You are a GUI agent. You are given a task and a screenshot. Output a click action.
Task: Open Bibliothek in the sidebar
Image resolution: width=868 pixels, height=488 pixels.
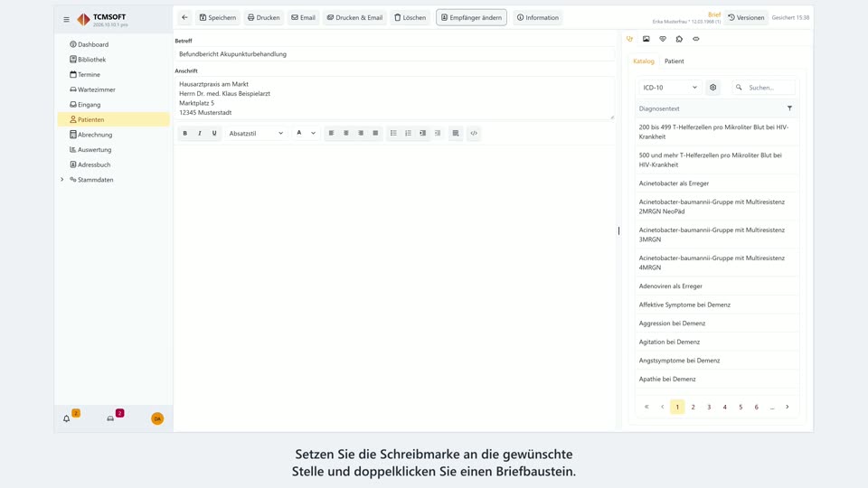[114, 60]
